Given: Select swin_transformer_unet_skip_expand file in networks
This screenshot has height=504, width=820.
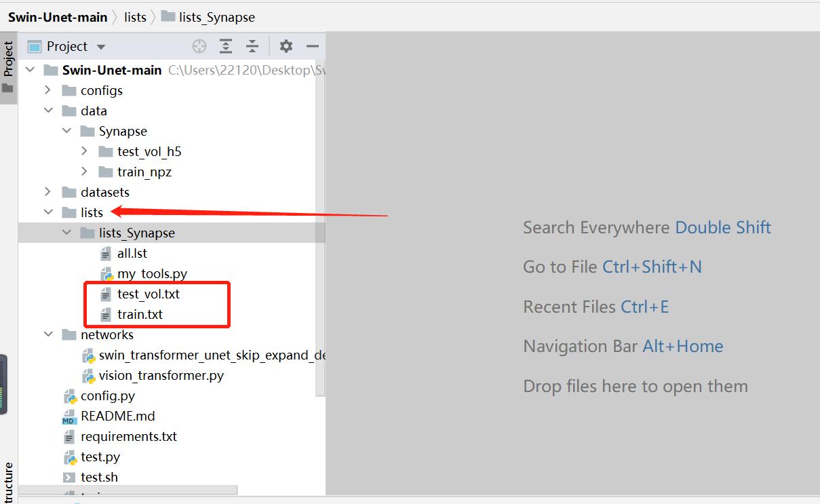Looking at the screenshot, I should click(212, 355).
